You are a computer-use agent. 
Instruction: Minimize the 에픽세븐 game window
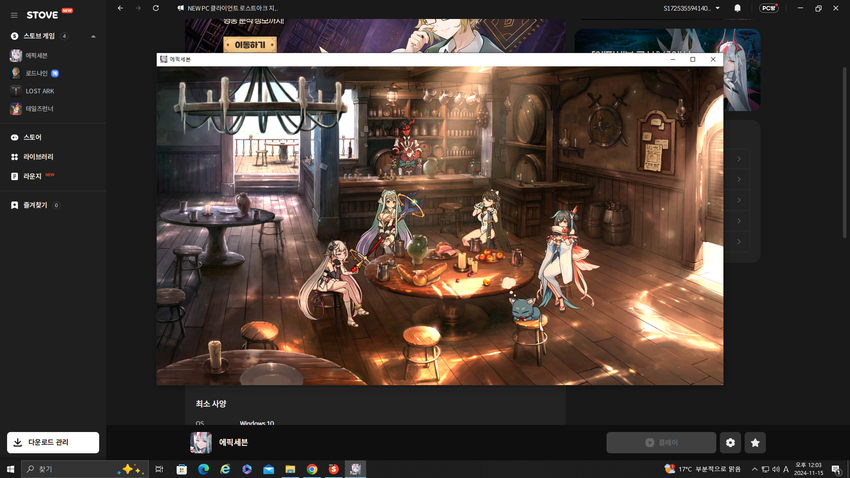(x=673, y=59)
